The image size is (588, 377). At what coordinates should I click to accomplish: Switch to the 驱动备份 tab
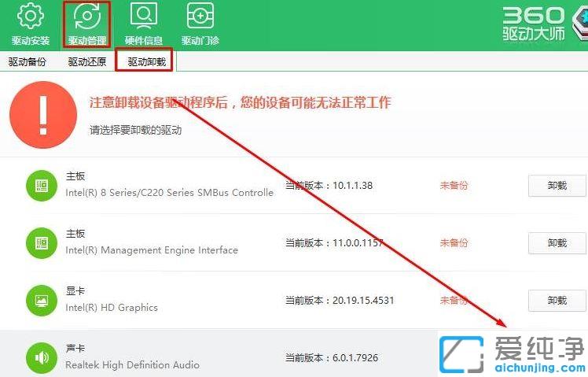click(x=28, y=61)
